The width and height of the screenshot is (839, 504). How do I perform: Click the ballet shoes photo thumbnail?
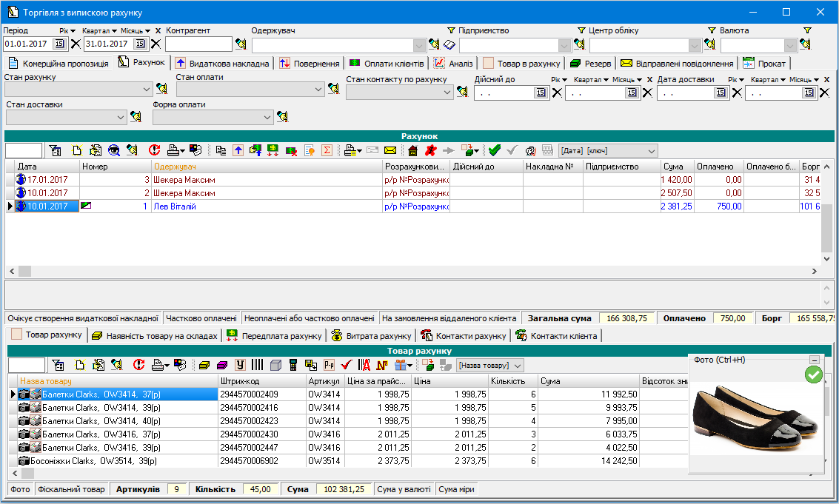click(756, 418)
